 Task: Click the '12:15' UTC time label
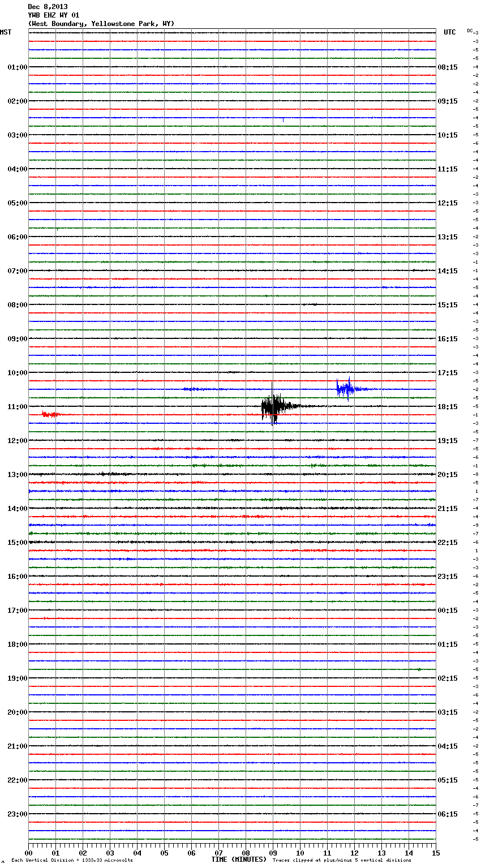coord(448,203)
